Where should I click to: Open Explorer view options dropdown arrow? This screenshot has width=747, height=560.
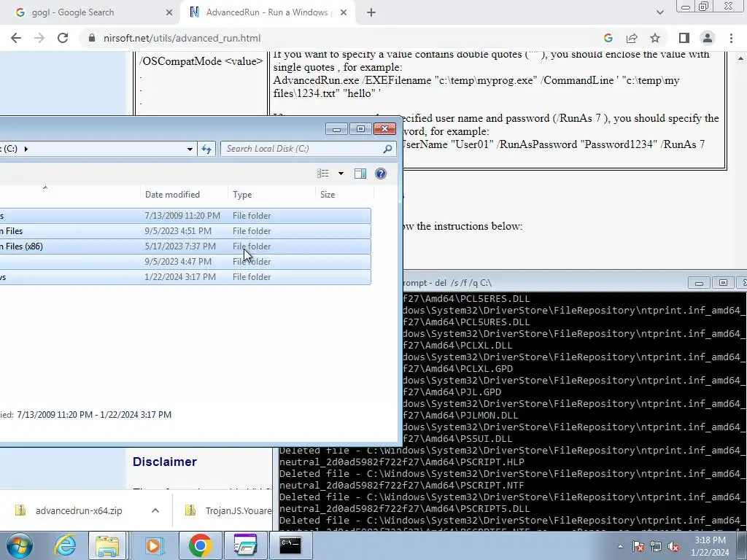(341, 174)
